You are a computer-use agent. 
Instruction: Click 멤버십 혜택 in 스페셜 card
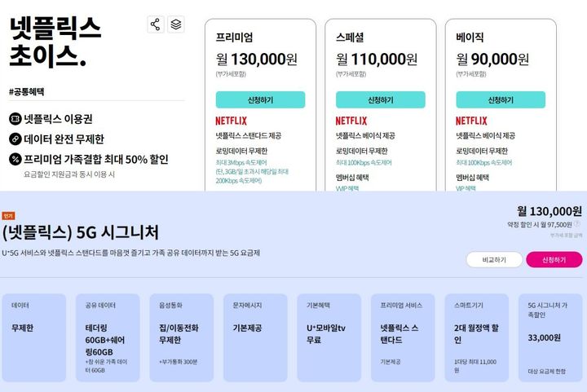click(352, 178)
